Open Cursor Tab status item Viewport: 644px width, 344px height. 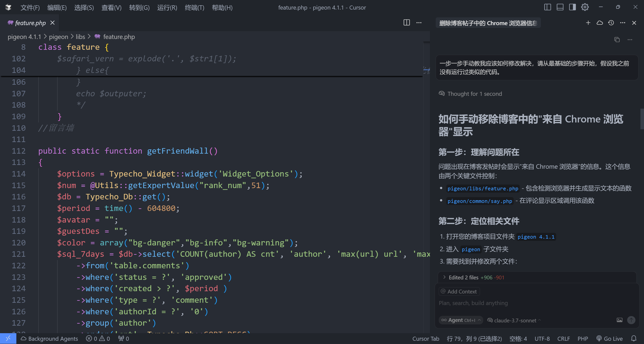pos(426,338)
